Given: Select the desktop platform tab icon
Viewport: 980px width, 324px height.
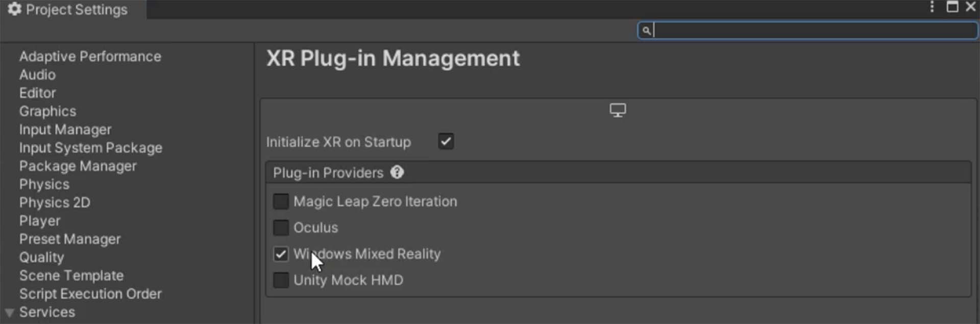Looking at the screenshot, I should (x=618, y=110).
